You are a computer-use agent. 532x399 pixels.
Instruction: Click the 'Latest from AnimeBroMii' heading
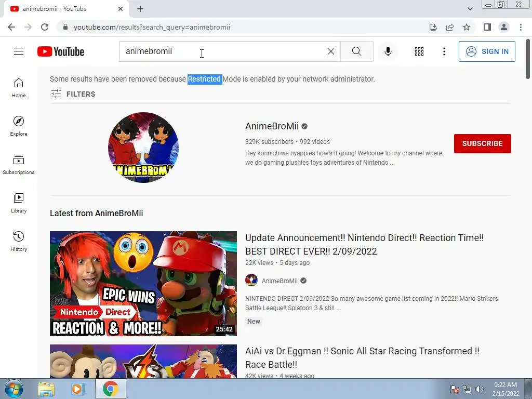pos(96,213)
